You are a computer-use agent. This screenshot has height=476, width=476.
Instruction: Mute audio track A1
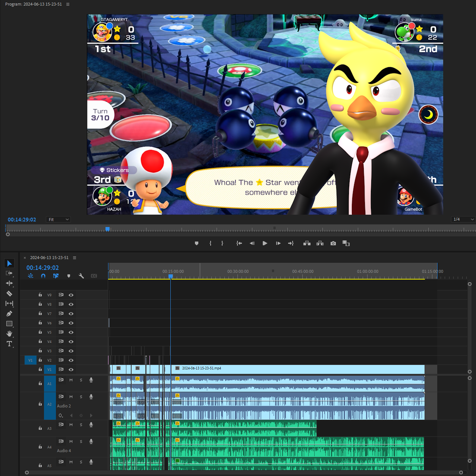[71, 380]
